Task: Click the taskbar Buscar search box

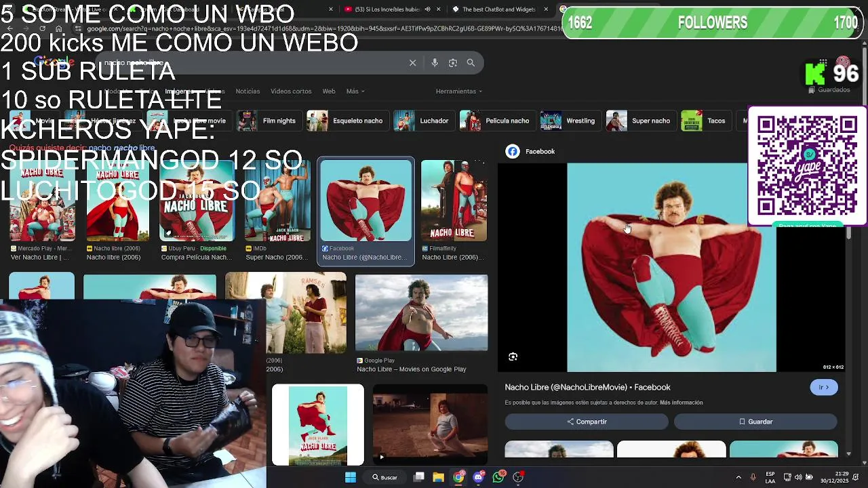Action: [x=384, y=477]
